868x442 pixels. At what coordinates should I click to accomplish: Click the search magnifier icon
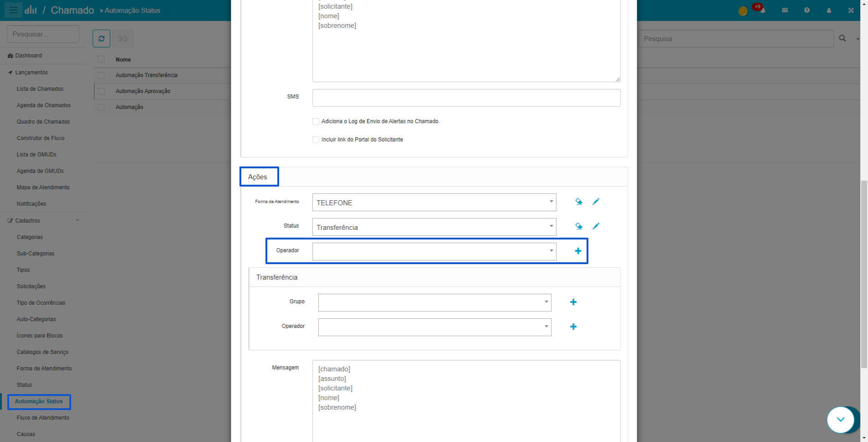(842, 38)
